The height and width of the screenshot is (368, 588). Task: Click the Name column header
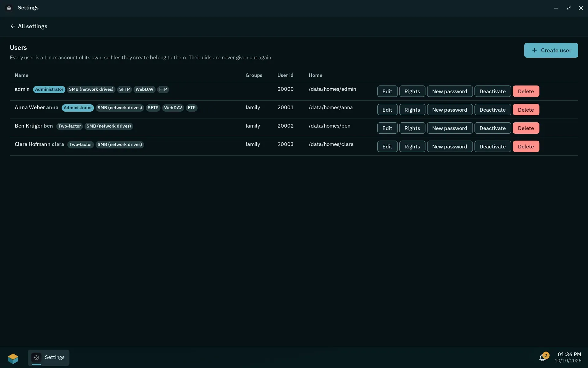click(x=21, y=75)
